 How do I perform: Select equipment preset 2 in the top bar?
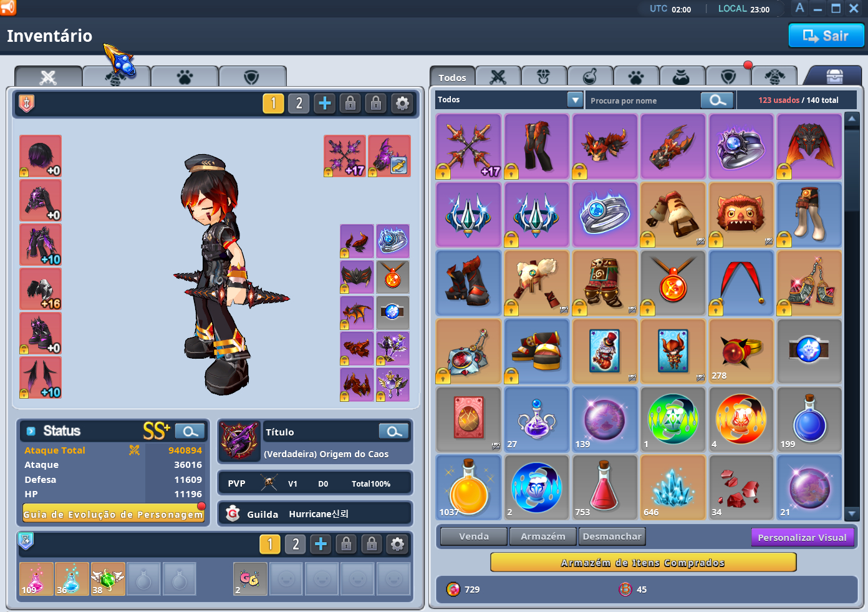coord(299,103)
